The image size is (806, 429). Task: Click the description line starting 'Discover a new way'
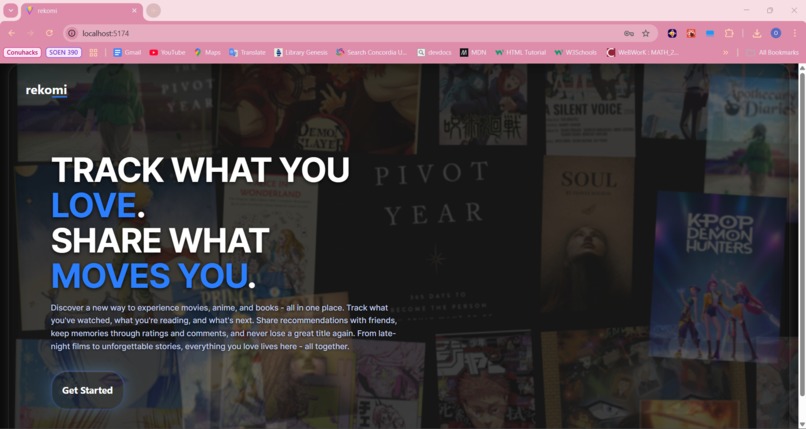219,308
